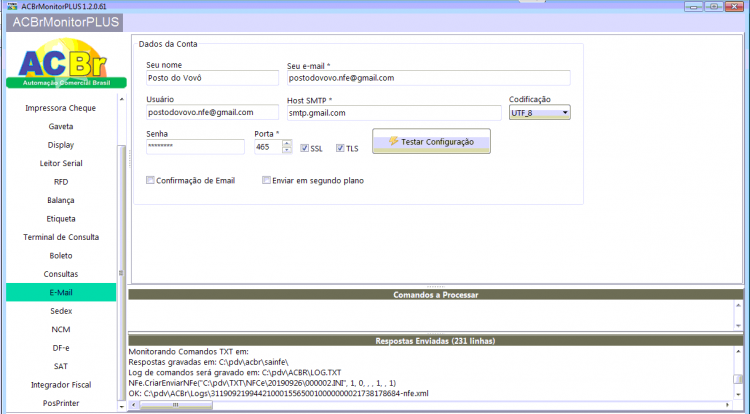Open Etiqueta settings

(61, 218)
